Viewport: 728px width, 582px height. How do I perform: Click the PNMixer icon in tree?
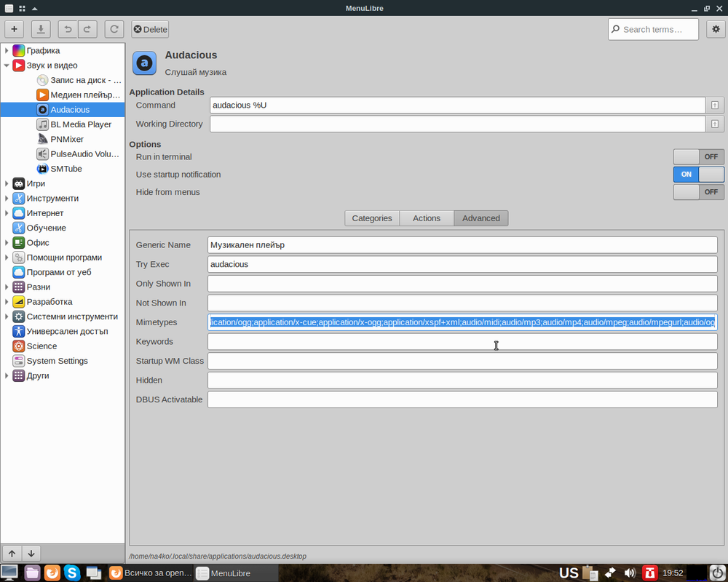pyautogui.click(x=42, y=139)
